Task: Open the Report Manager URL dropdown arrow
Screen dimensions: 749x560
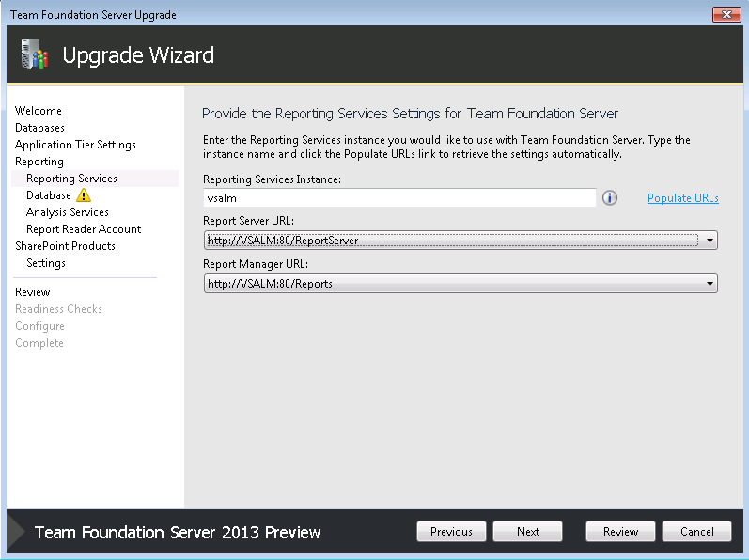Action: click(x=710, y=284)
